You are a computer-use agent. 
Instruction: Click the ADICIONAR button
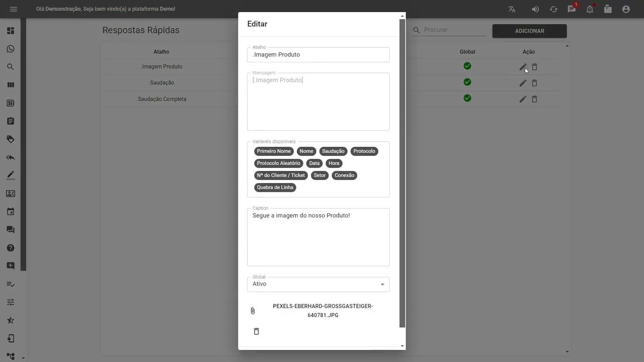pos(529,31)
